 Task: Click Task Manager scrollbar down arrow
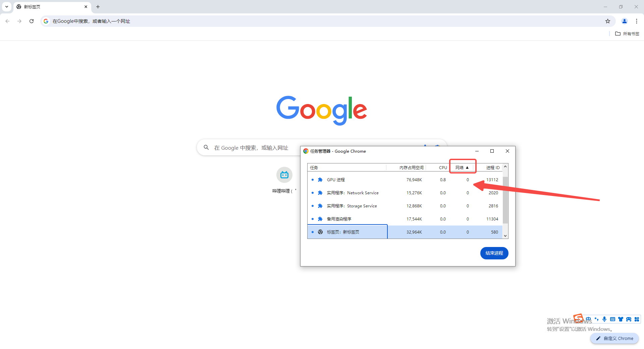click(x=505, y=236)
